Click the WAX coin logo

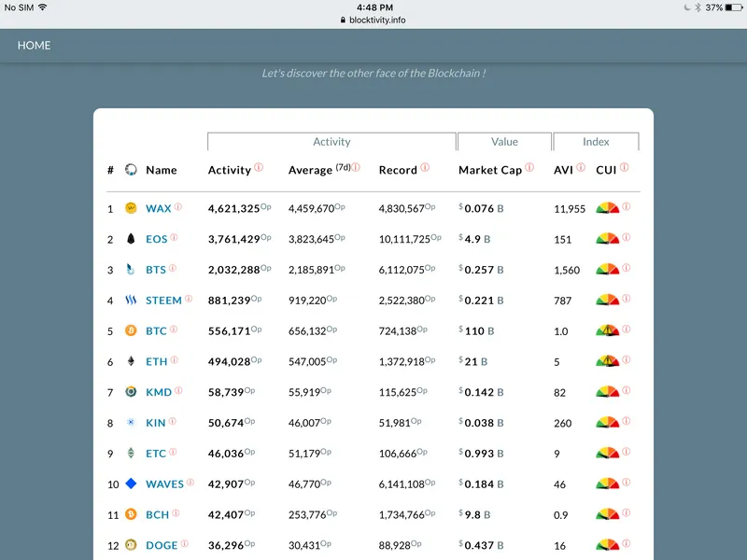tap(131, 208)
